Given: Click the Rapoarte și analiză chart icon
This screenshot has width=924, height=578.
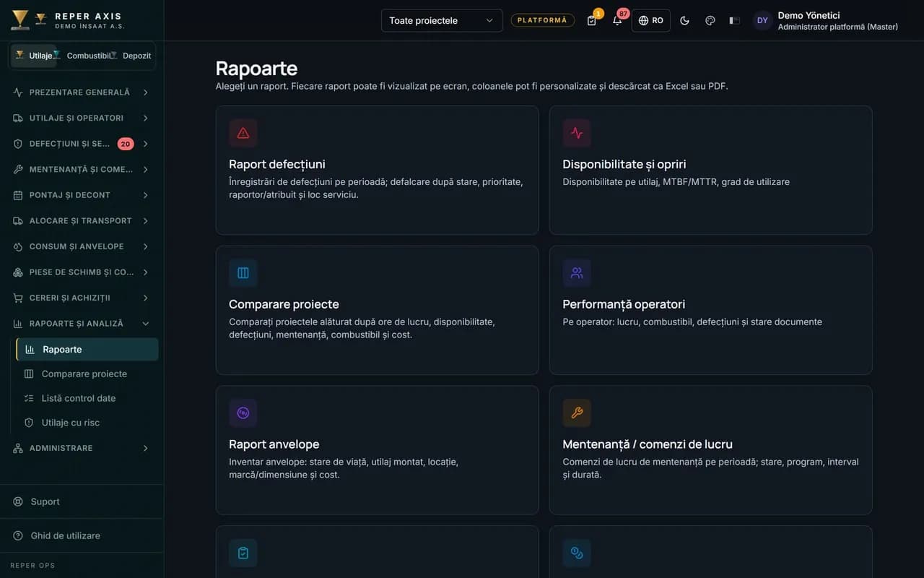Looking at the screenshot, I should (x=18, y=324).
